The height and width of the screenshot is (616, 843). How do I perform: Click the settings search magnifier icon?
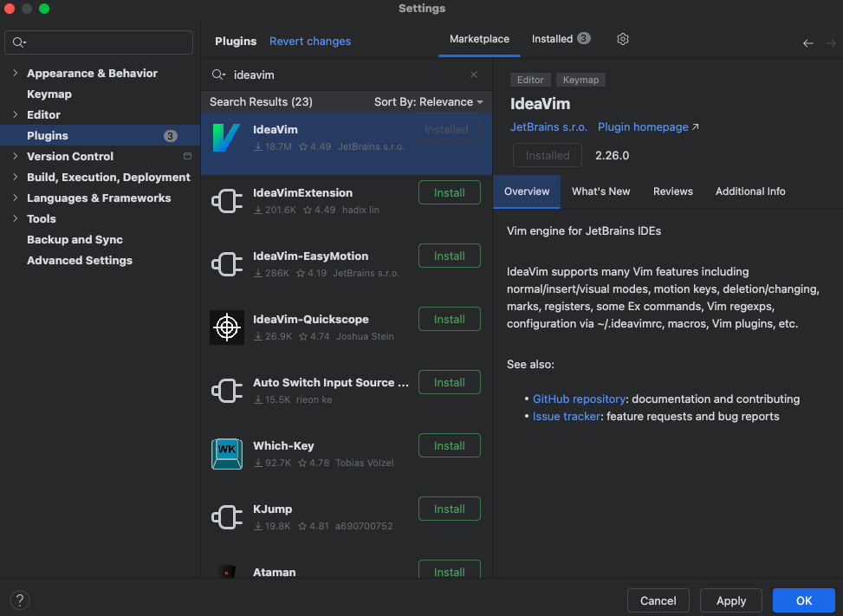(19, 42)
